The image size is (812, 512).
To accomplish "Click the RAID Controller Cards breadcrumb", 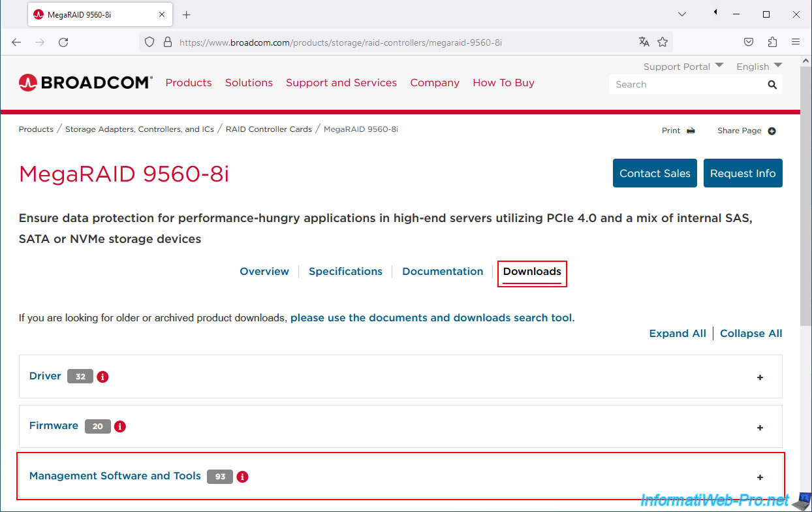I will point(269,129).
